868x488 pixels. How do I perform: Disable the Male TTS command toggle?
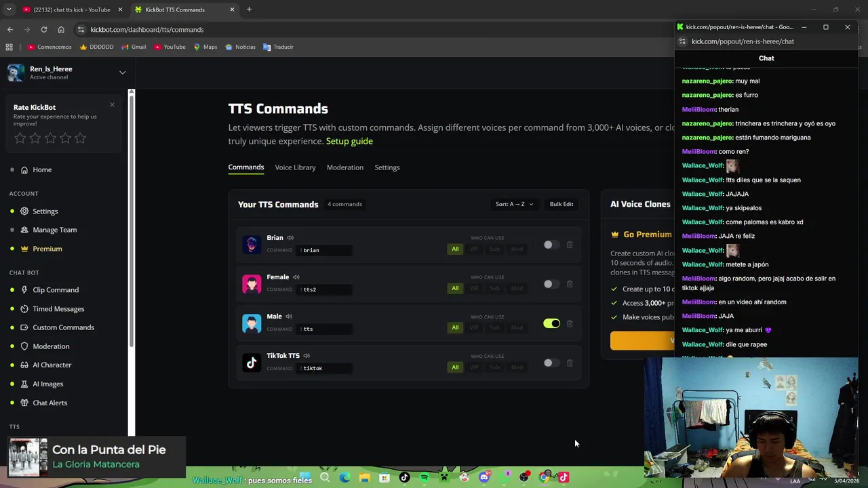tap(551, 323)
